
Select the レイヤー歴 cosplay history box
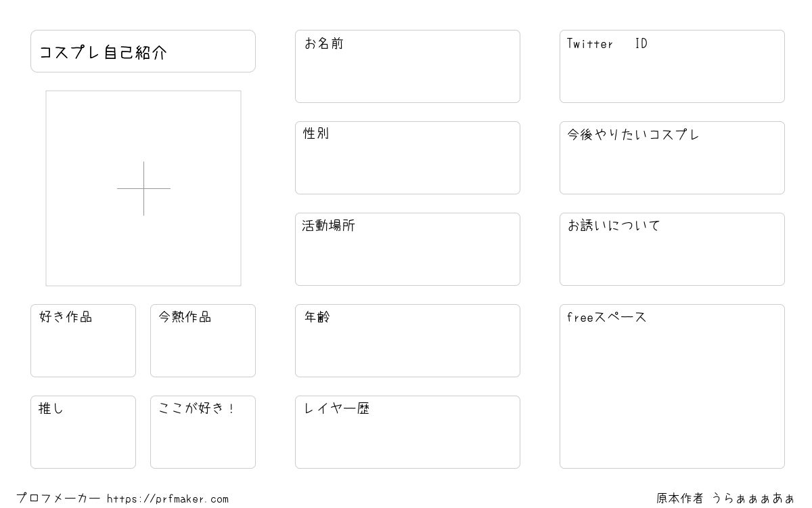[x=407, y=432]
